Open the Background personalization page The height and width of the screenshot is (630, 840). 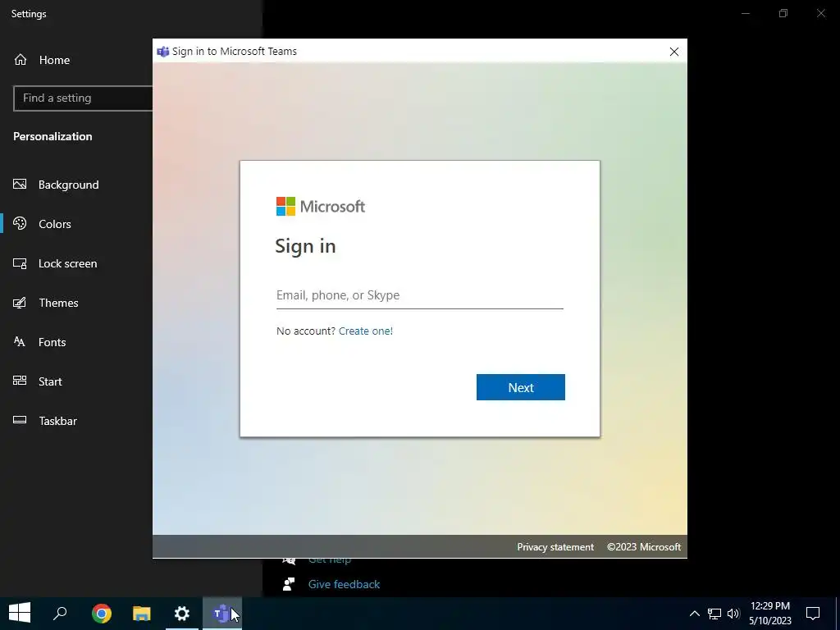69,185
